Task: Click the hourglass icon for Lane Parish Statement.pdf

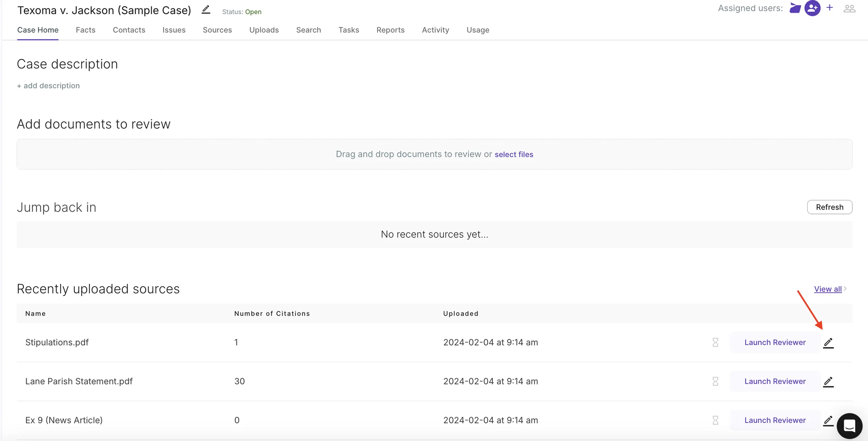Action: tap(715, 381)
